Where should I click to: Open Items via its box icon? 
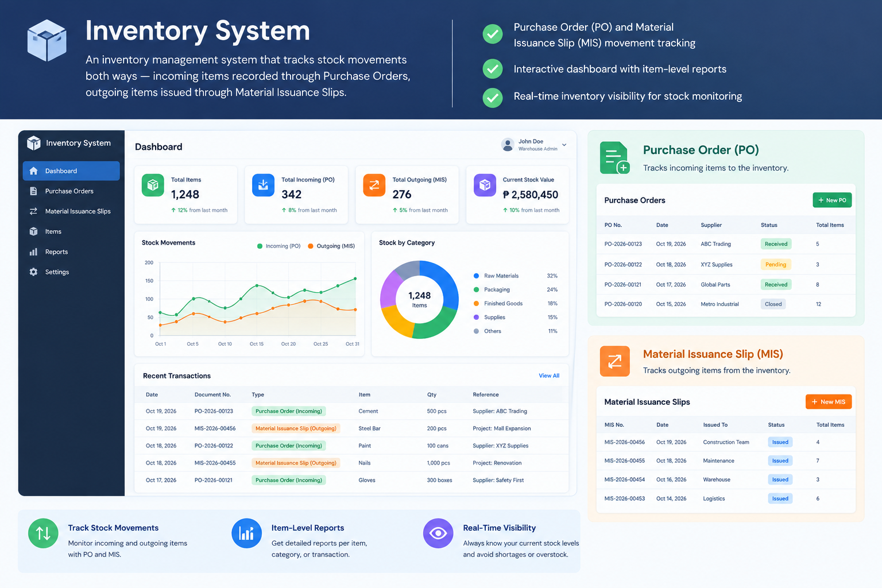click(33, 231)
